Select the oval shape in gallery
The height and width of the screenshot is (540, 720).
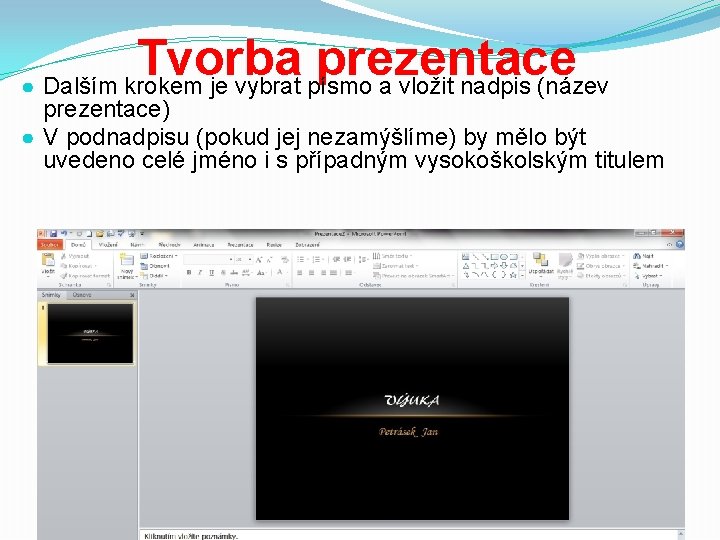(x=504, y=257)
